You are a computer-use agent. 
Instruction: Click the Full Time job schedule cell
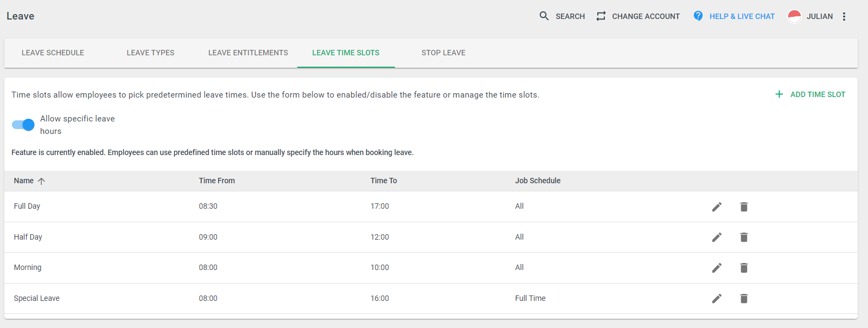[x=530, y=298]
